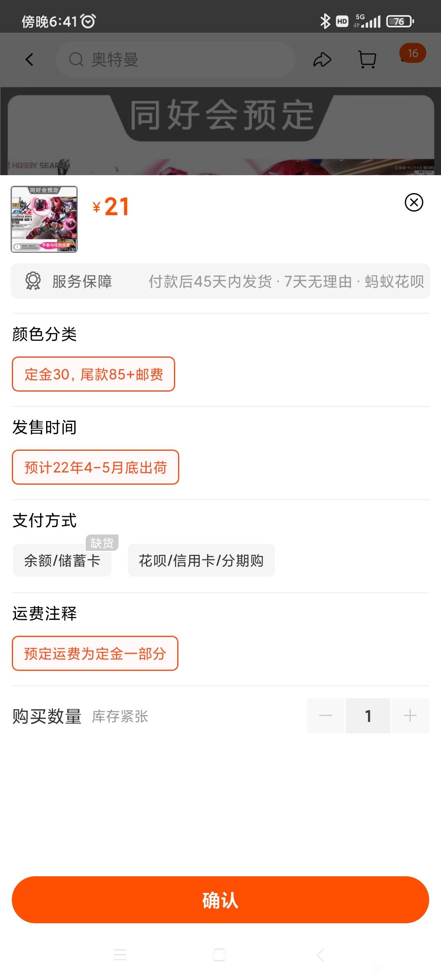Screen dimensions: 441x980
Task: Confirm selection with the orange 确认 button
Action: tap(220, 900)
